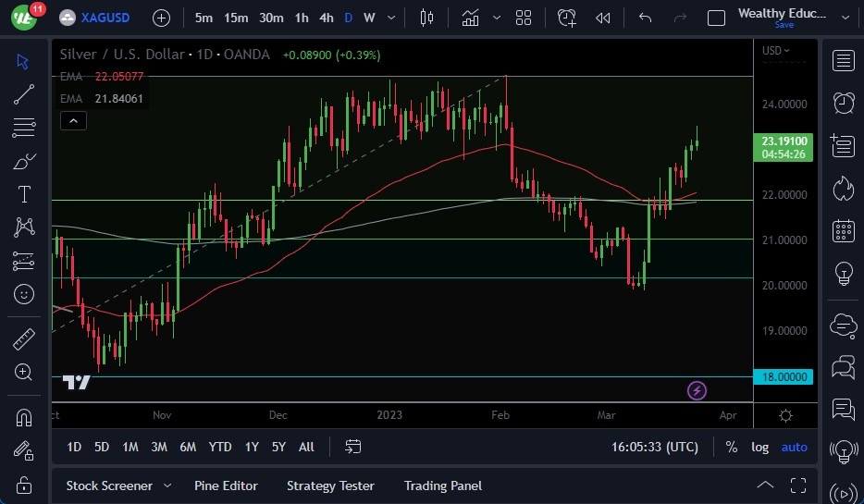Collapse the indicator legend chevron
The image size is (864, 504).
coord(73,120)
